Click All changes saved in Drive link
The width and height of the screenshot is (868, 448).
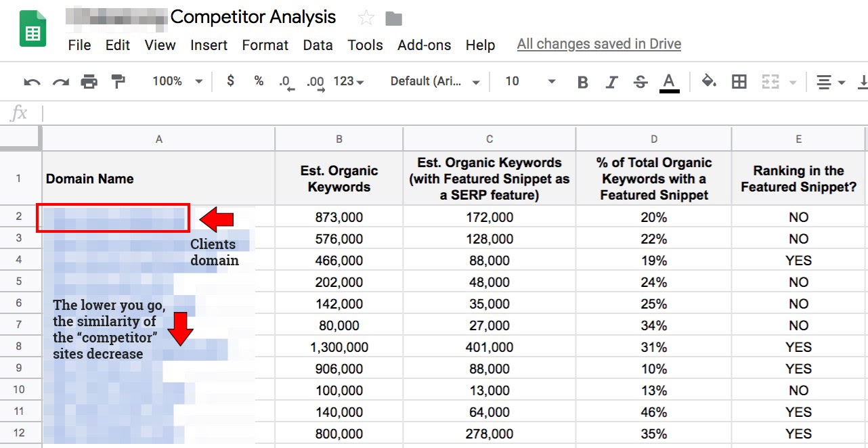599,44
